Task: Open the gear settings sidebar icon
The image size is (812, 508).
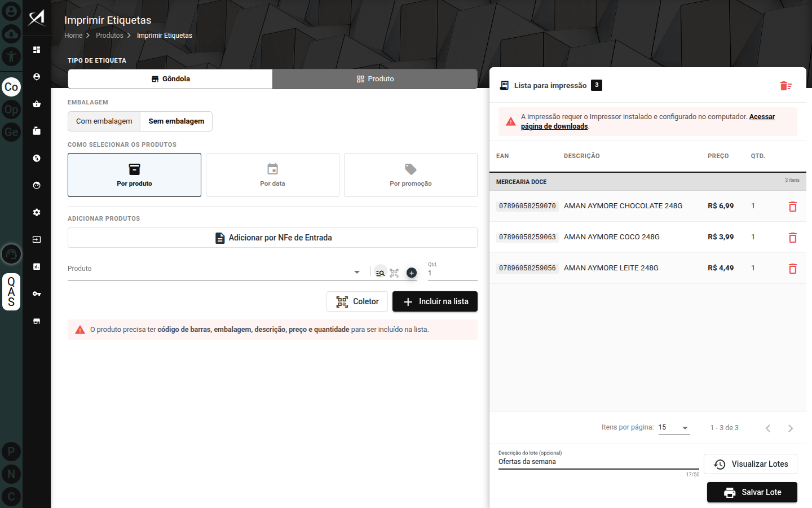Action: coord(37,212)
